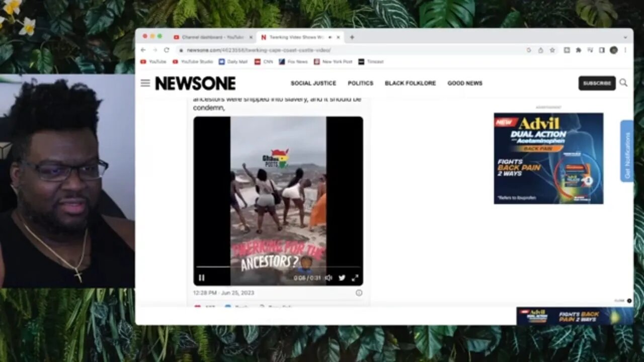Image resolution: width=644 pixels, height=362 pixels.
Task: Open the NewsOne hamburger menu
Action: point(145,83)
